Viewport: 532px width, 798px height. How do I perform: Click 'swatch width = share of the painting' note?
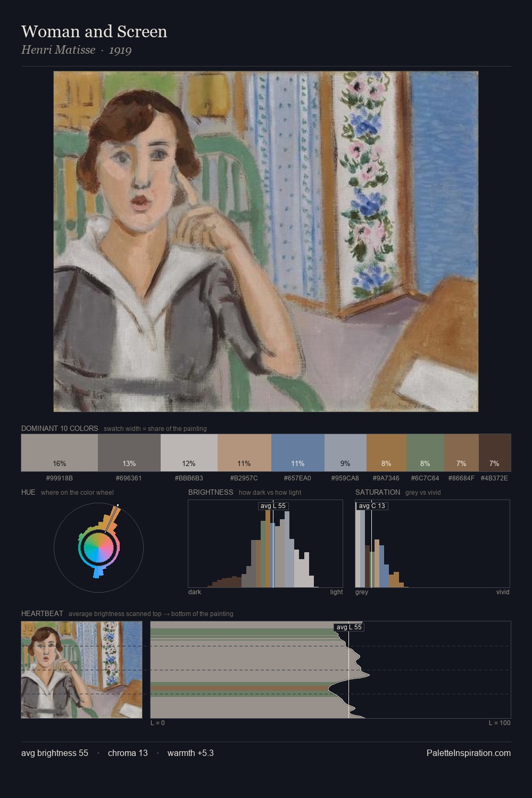pyautogui.click(x=155, y=428)
